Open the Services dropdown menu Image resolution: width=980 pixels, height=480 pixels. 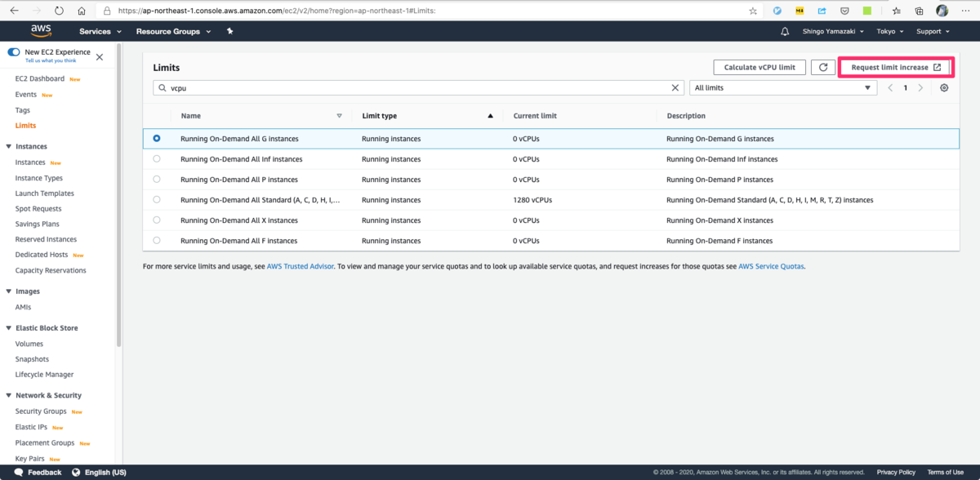click(100, 31)
